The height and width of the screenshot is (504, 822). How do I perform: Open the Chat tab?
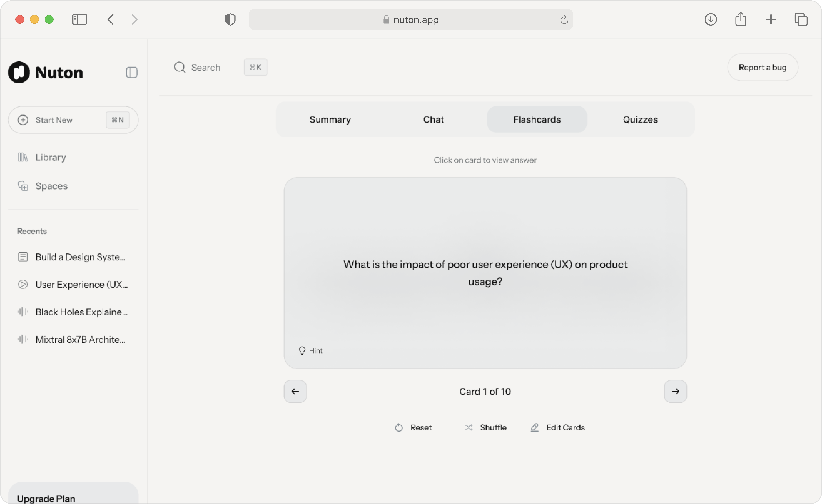pos(433,119)
